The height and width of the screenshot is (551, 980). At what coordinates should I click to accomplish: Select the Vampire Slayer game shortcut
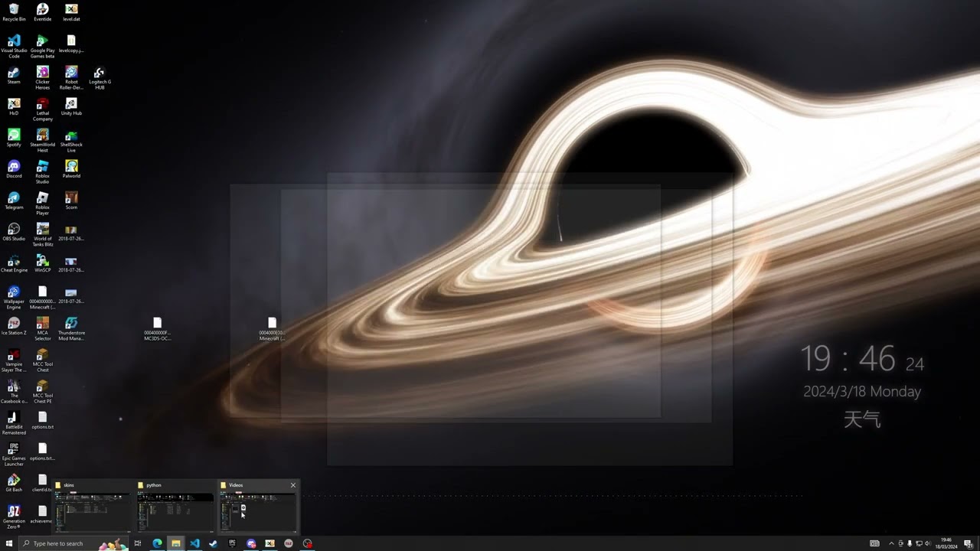click(x=14, y=360)
